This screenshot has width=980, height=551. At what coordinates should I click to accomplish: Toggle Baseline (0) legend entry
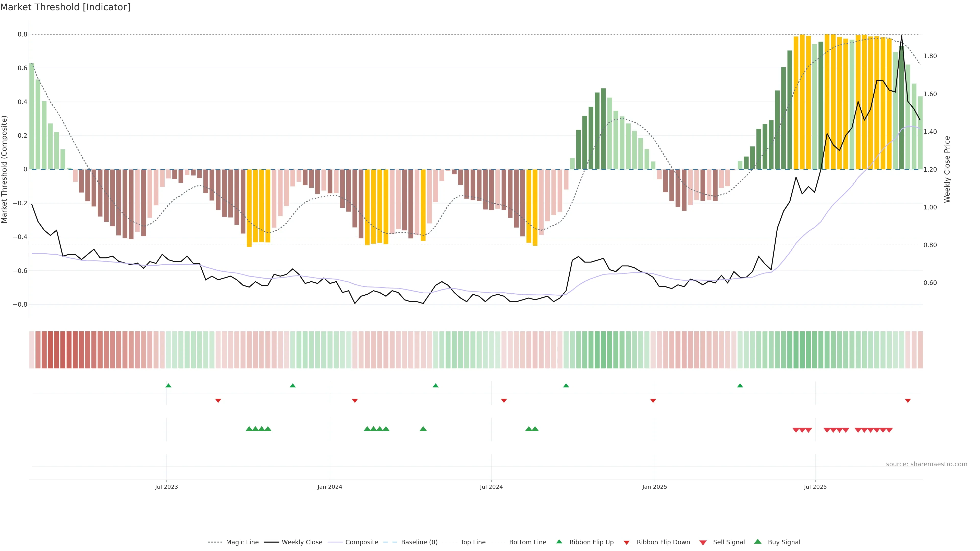419,542
